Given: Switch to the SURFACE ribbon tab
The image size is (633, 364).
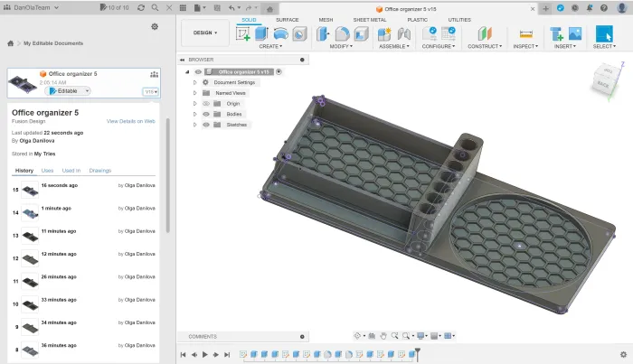Looking at the screenshot, I should [287, 19].
